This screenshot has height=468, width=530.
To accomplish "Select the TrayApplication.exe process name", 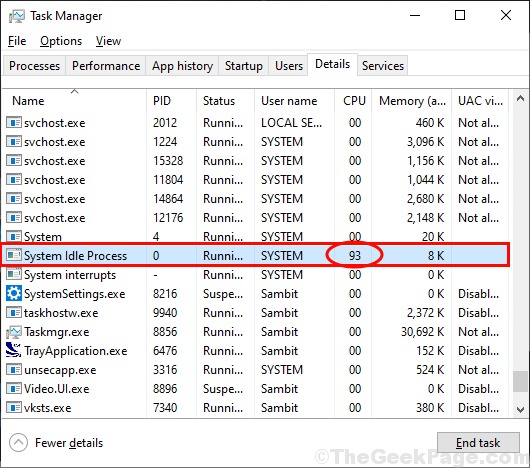I will pos(75,351).
